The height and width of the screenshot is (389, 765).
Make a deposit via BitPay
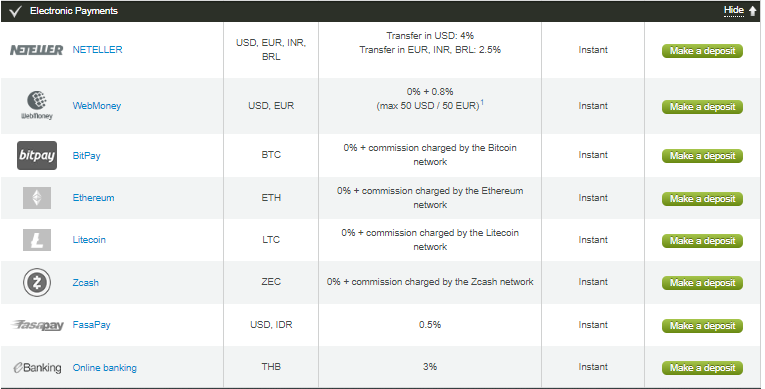point(702,156)
